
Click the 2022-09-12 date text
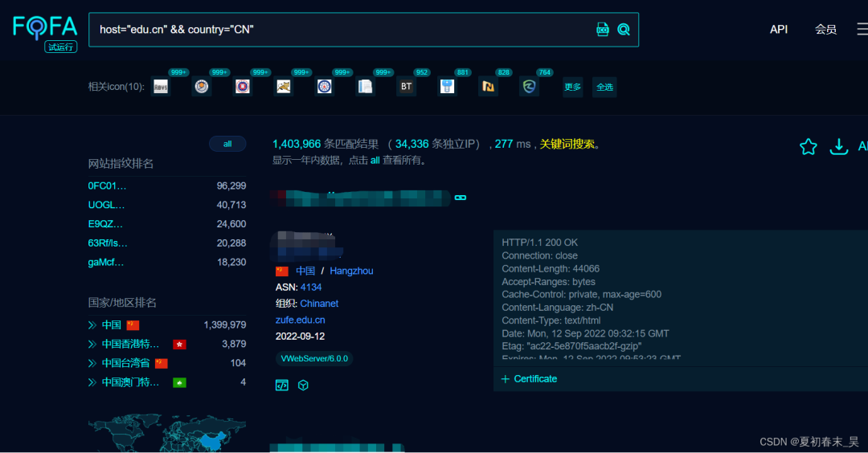(300, 337)
